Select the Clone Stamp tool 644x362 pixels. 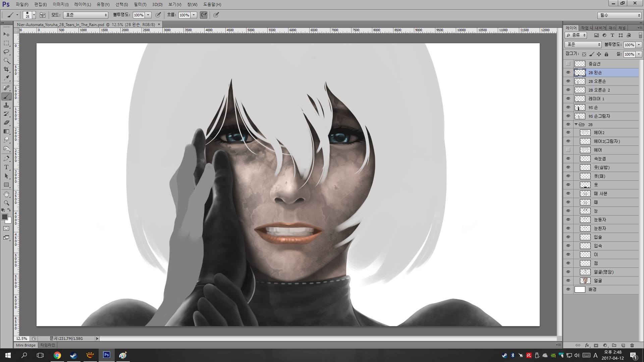tap(6, 105)
